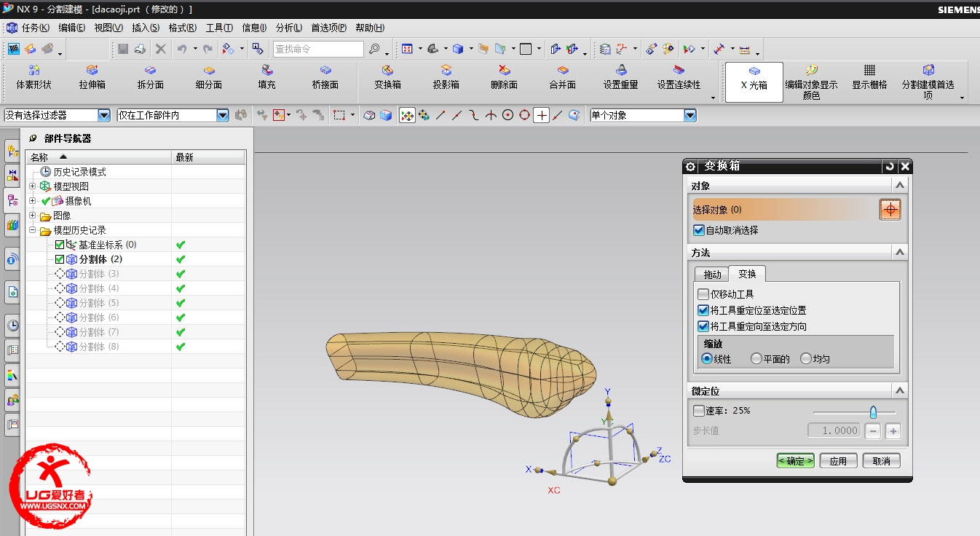Screen dimensions: 980x536
Task: Select the 体素形状 primitive shape tool
Action: click(34, 77)
